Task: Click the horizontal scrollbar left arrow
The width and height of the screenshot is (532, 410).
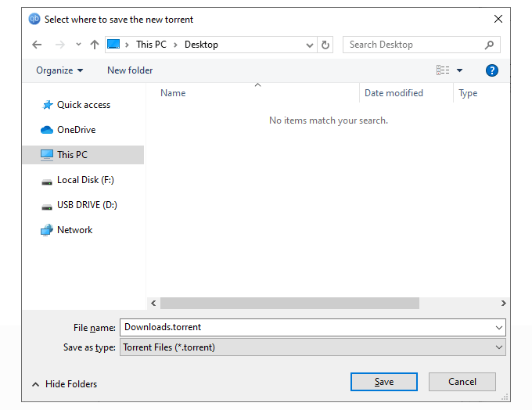Action: (x=153, y=303)
